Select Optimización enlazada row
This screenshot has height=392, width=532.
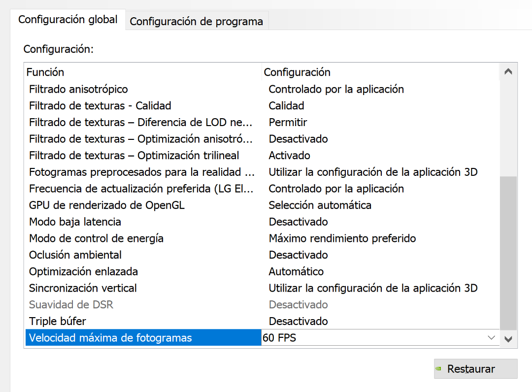click(83, 271)
